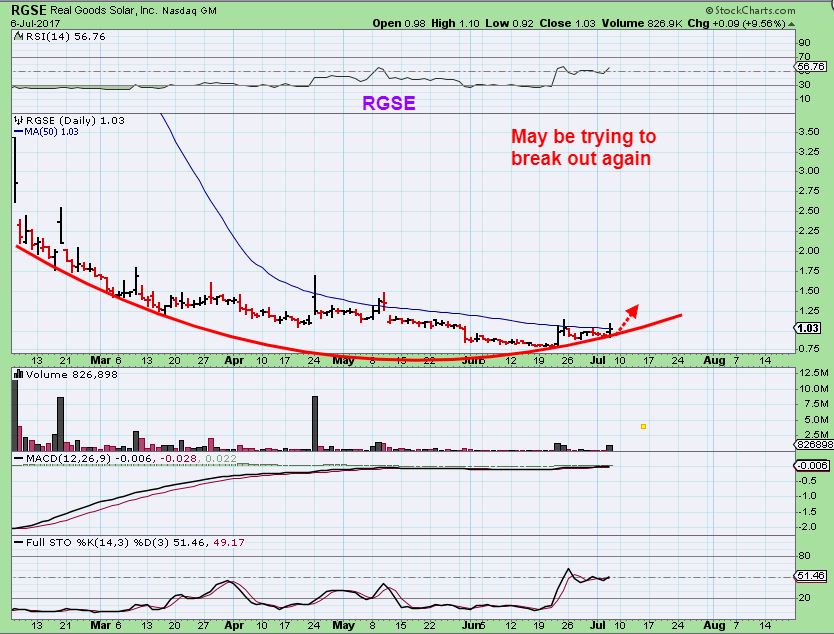Image resolution: width=834 pixels, height=634 pixels.
Task: Click the High 1.10 value
Action: point(455,23)
